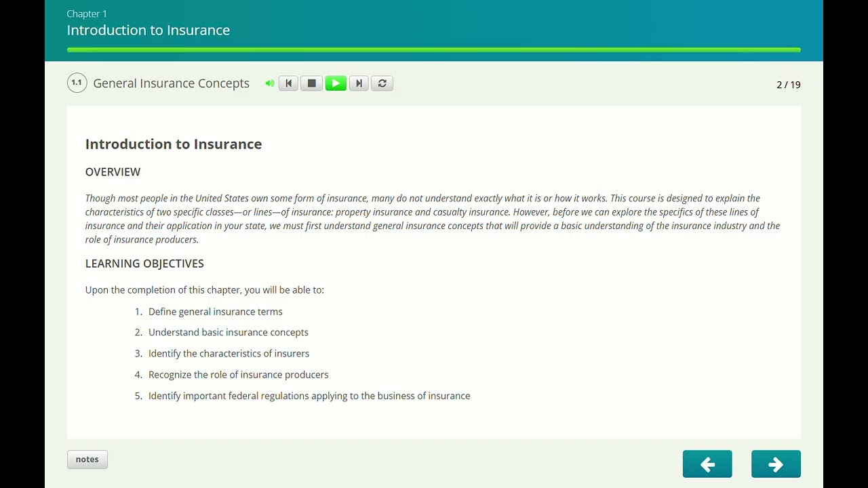Click objective Identify the characteristics of insurers
Screen dimensions: 868x488
point(229,354)
